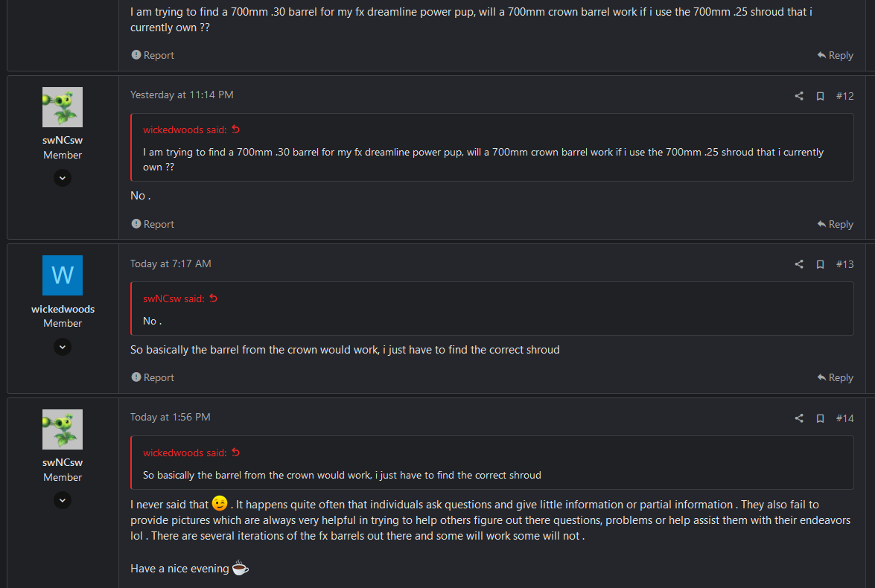Open timestamp Today at 1:56 PM
This screenshot has height=588, width=875.
point(171,418)
